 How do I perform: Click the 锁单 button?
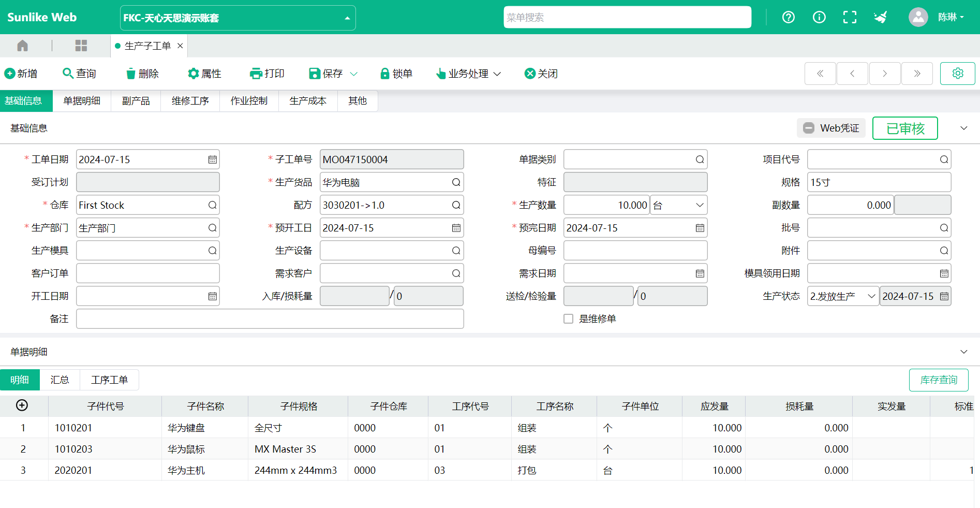[x=396, y=74]
